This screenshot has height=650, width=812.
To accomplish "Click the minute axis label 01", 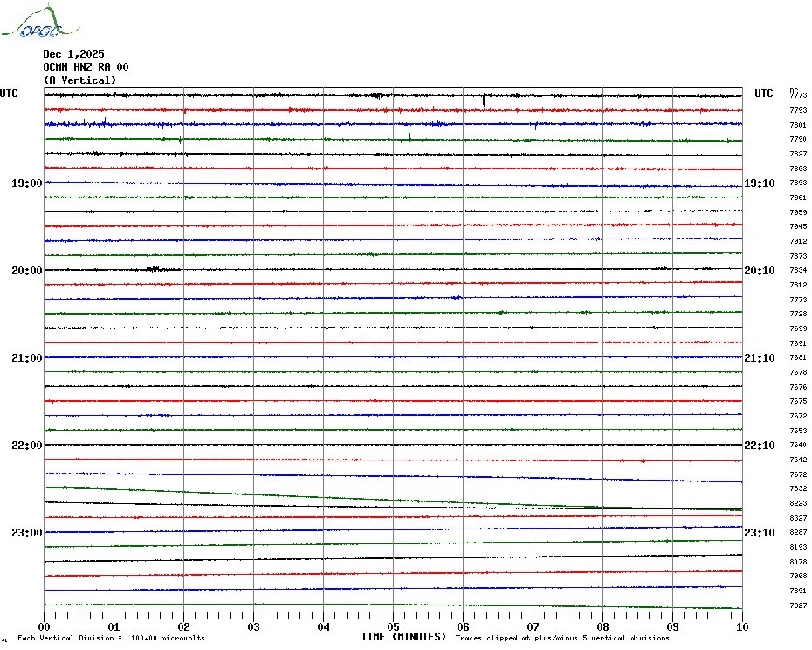I will coord(114,626).
